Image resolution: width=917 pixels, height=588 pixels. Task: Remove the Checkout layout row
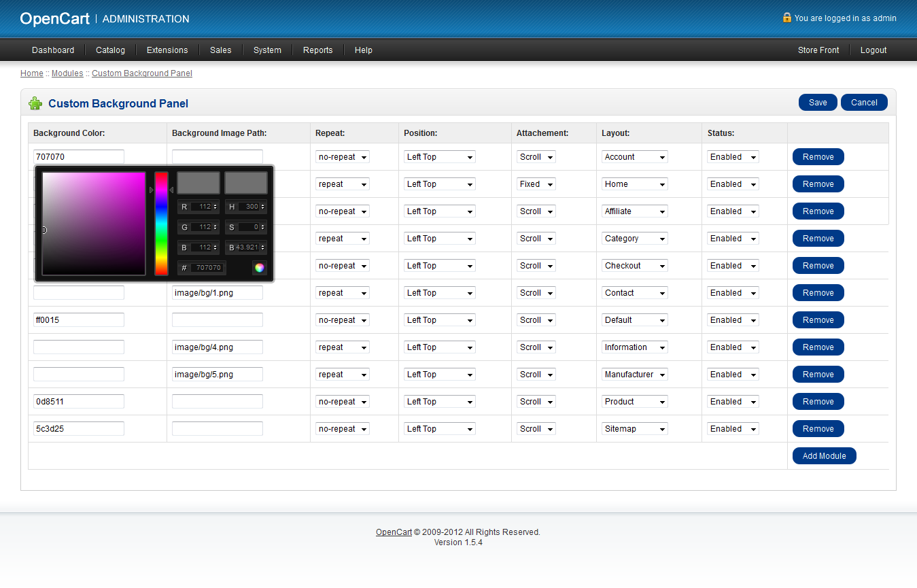click(818, 266)
